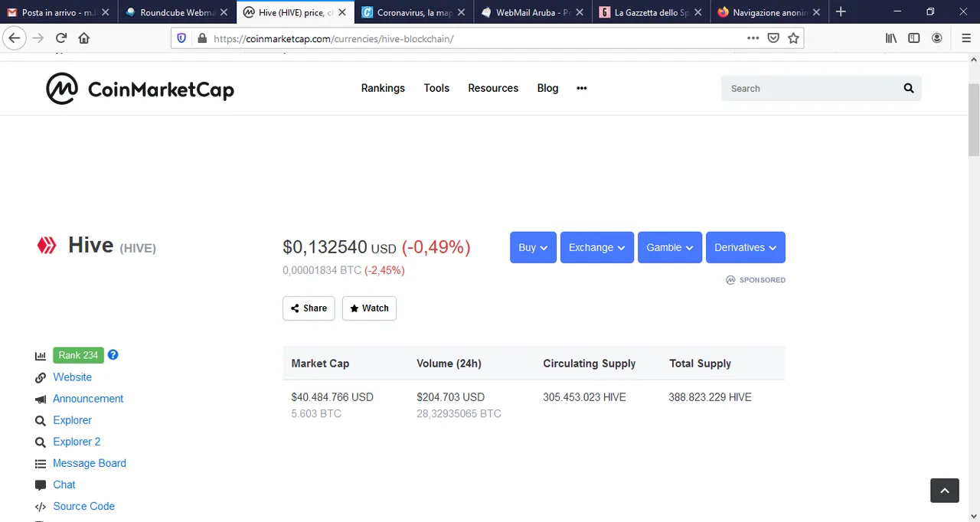Click the Share button

coord(309,308)
